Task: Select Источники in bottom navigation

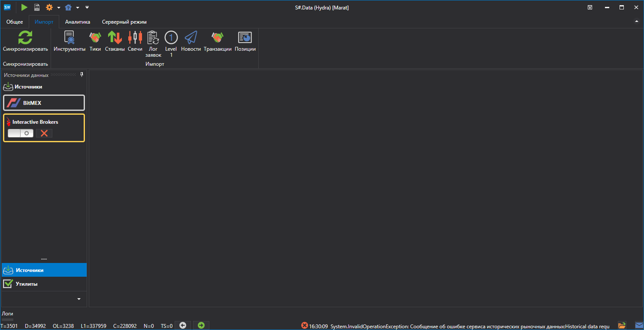Action: tap(44, 270)
